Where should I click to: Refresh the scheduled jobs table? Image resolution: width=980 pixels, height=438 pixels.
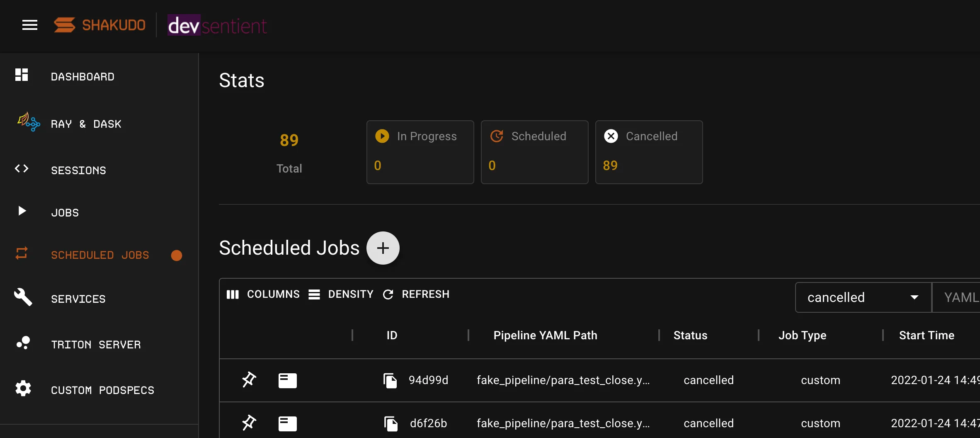pyautogui.click(x=416, y=294)
